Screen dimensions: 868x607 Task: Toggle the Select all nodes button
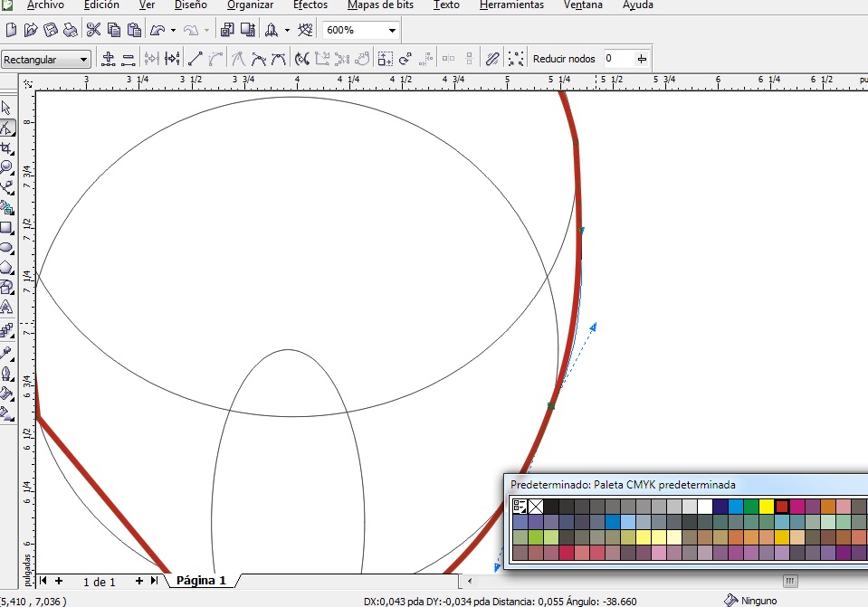[x=516, y=59]
